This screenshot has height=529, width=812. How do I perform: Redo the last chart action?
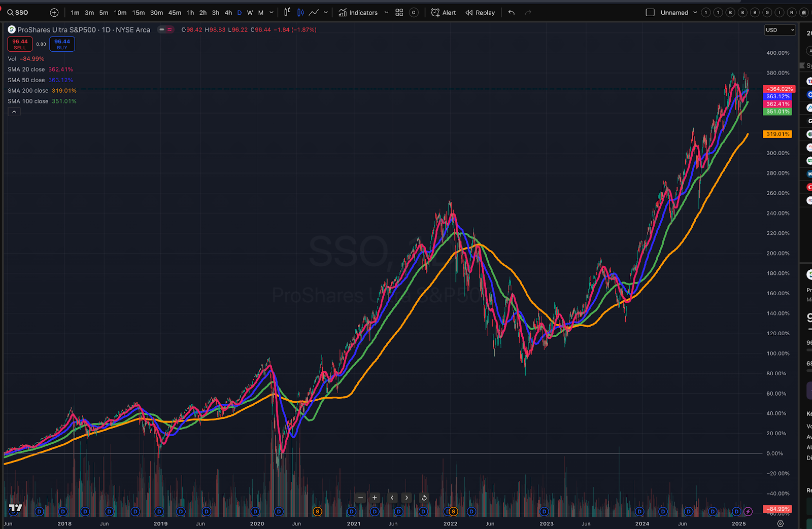click(x=528, y=13)
